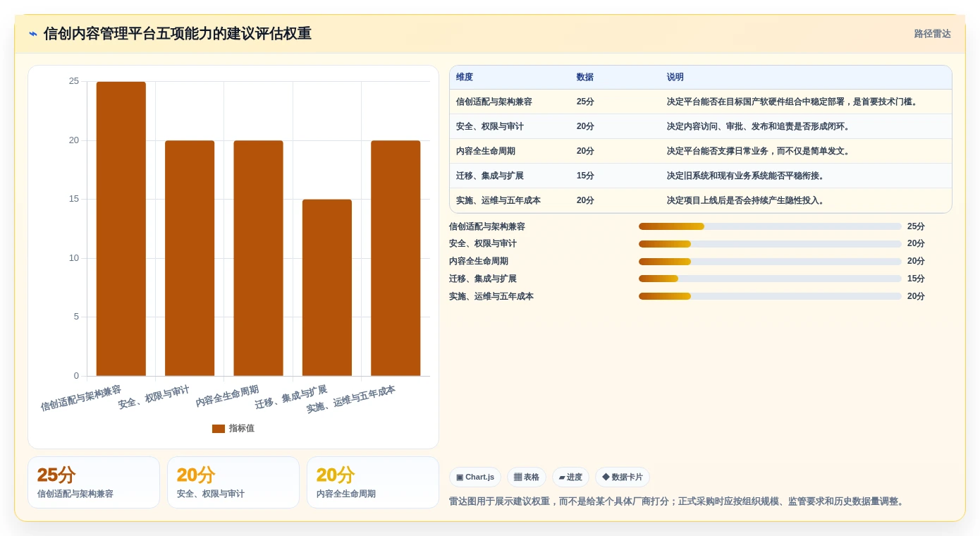Click the lightning icon beside the title
This screenshot has height=536, width=980.
click(33, 34)
